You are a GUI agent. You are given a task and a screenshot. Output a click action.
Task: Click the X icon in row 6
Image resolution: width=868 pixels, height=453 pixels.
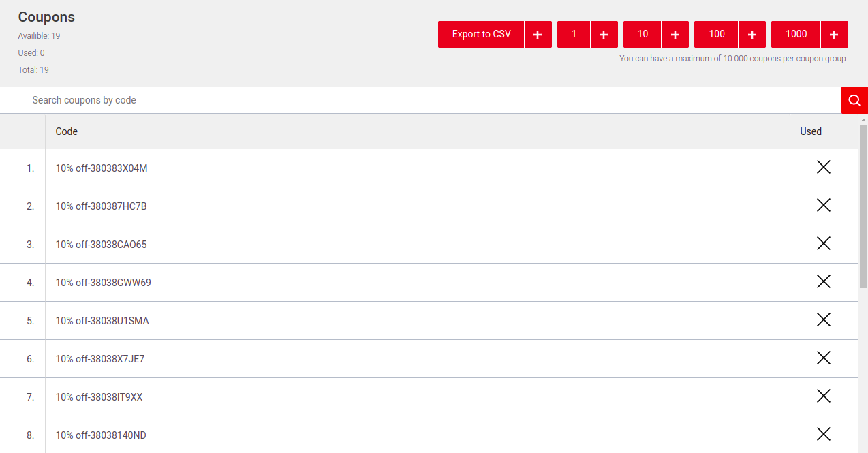coord(823,358)
